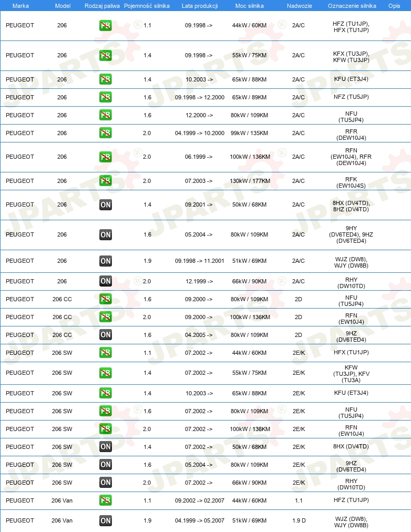The image size is (411, 532).
Task: Select the '12.1999 ->' production date cell
Action: coord(199,281)
